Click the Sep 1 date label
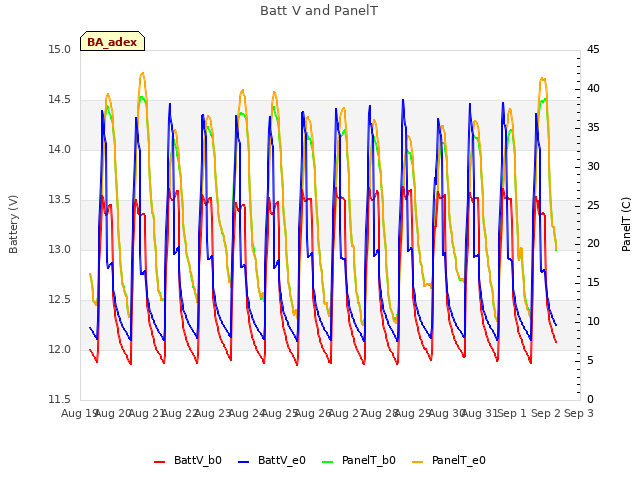 512,413
